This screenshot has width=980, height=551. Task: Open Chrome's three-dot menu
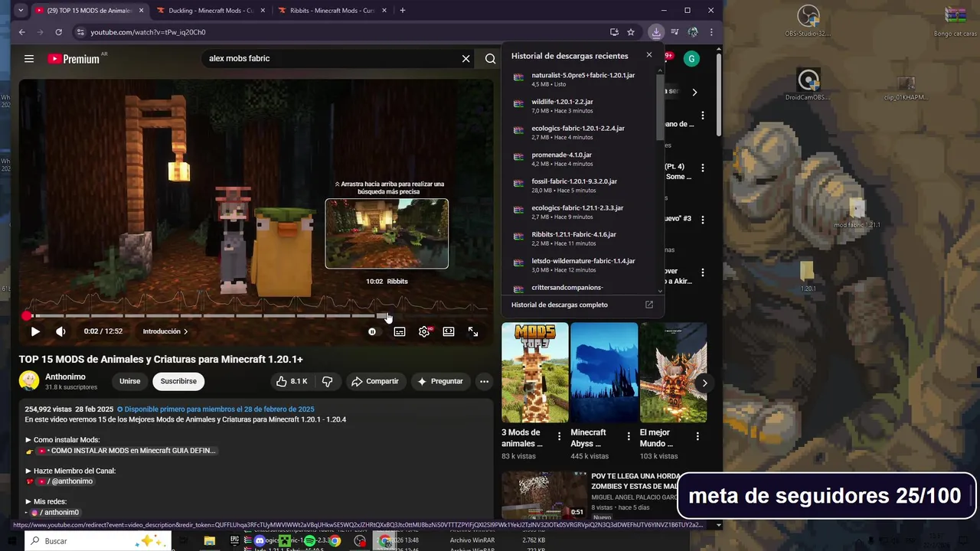pos(711,32)
